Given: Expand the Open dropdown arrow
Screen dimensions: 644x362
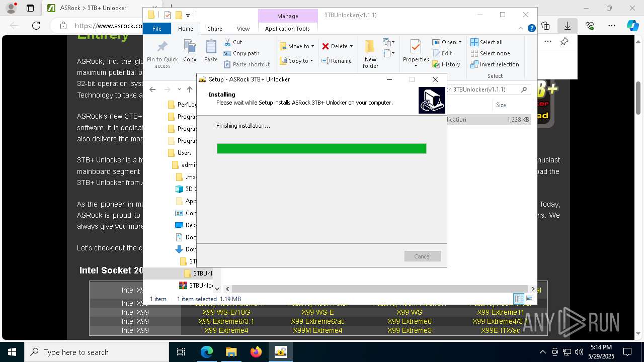Looking at the screenshot, I should (460, 42).
